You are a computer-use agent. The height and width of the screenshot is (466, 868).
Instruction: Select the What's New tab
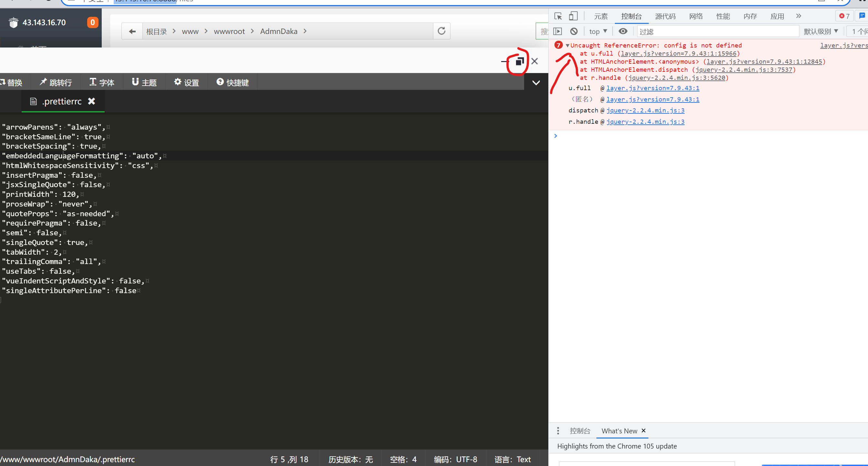(x=619, y=430)
